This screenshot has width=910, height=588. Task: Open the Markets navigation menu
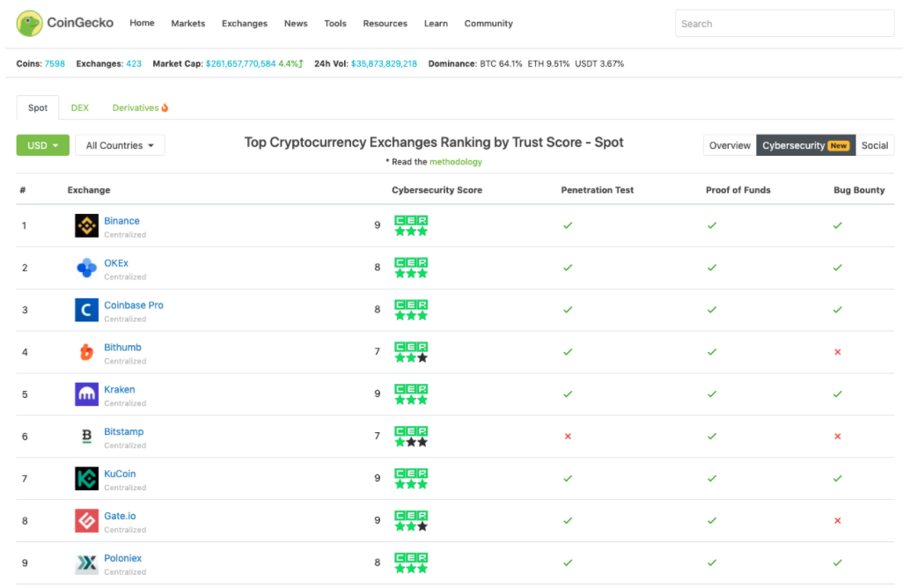pos(188,23)
